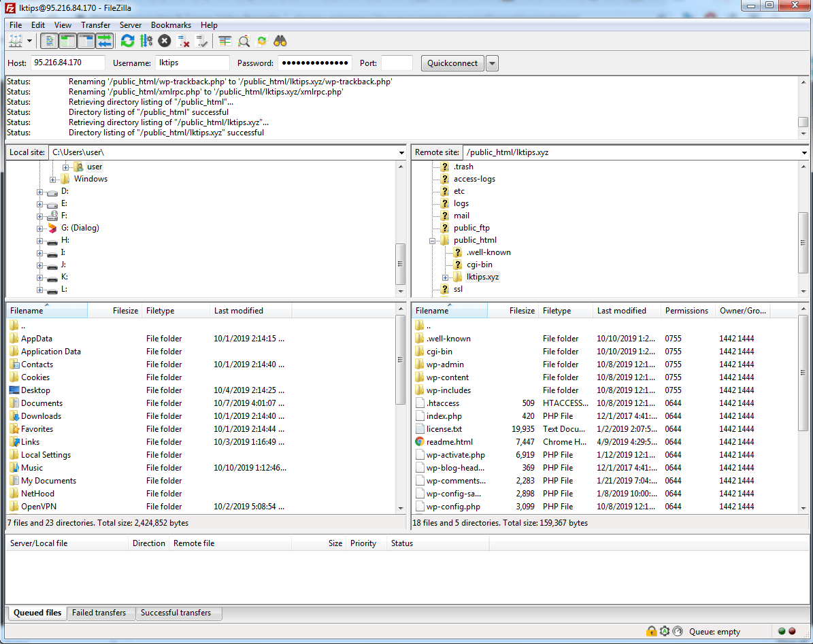Select the public_html folder in remote tree
Image resolution: width=813 pixels, height=644 pixels.
pyautogui.click(x=475, y=240)
